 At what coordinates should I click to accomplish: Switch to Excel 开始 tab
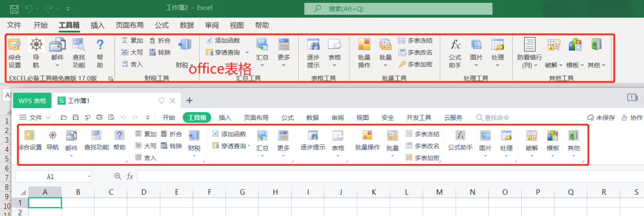tap(41, 25)
